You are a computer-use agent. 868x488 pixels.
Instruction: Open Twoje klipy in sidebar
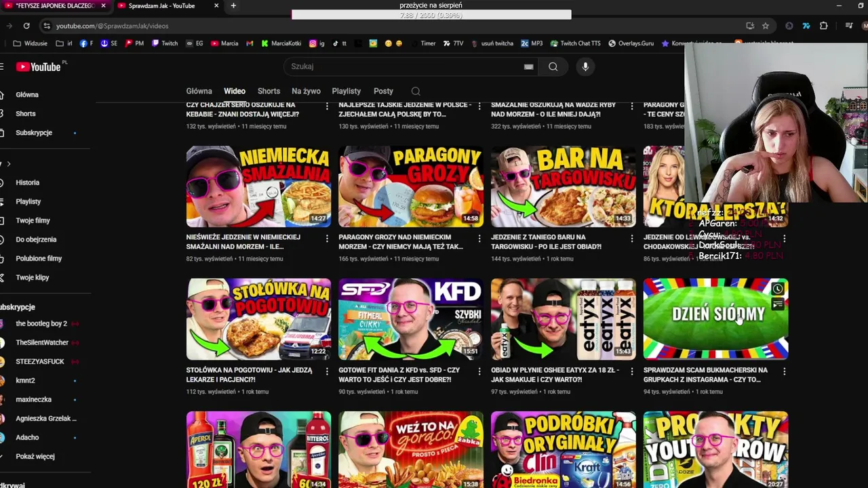pos(33,277)
